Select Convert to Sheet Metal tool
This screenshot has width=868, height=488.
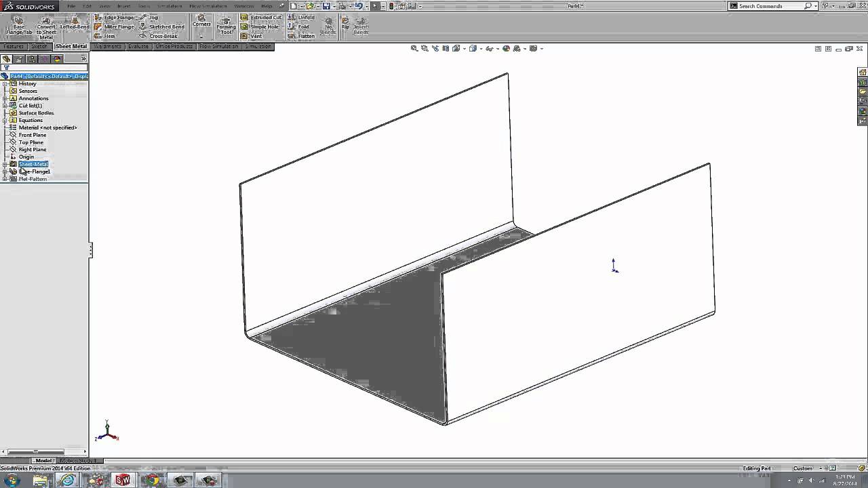(46, 28)
